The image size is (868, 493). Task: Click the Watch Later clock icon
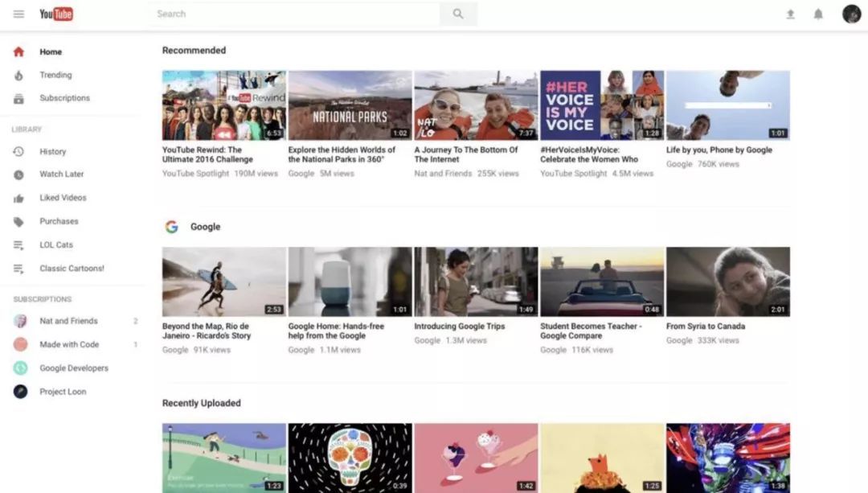click(x=18, y=175)
